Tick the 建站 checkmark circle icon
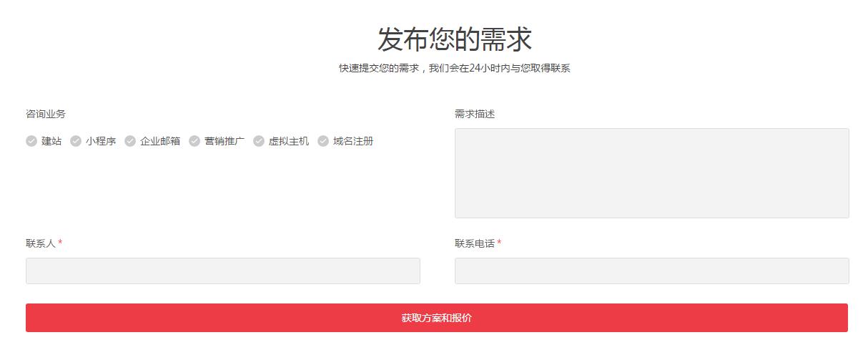Image resolution: width=868 pixels, height=350 pixels. point(31,141)
